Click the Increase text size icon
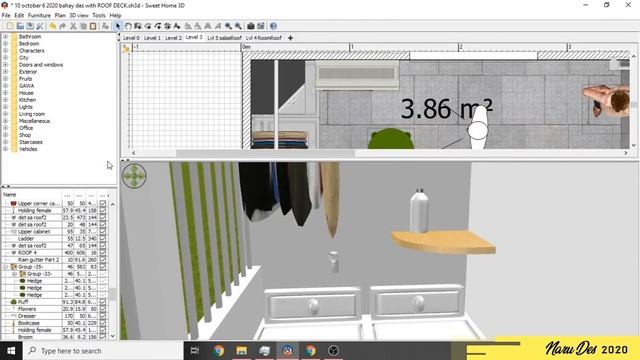The width and height of the screenshot is (640, 360). pyautogui.click(x=188, y=26)
